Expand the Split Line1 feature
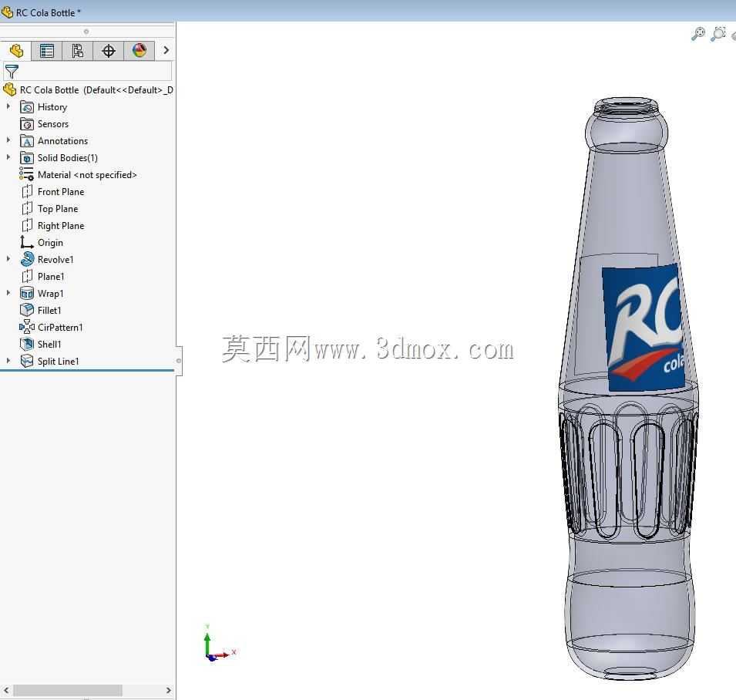736x700 pixels. click(8, 361)
